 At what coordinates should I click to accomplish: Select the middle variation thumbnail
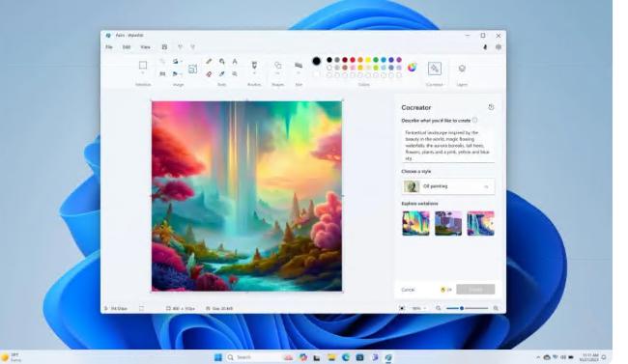tap(448, 223)
